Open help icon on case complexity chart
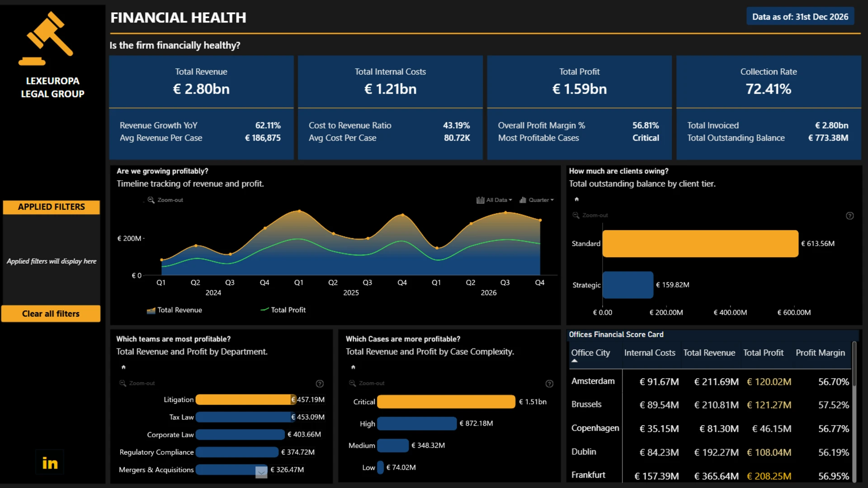This screenshot has width=868, height=488. coord(549,384)
